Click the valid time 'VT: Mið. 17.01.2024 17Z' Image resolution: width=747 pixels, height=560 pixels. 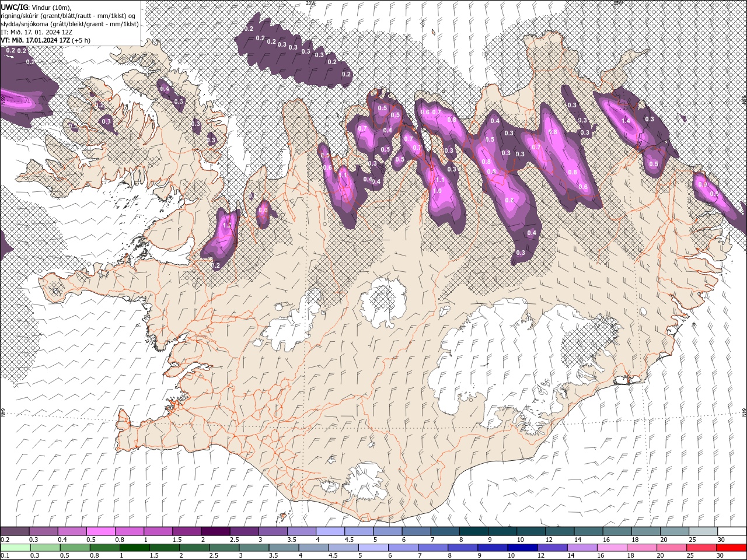point(36,40)
